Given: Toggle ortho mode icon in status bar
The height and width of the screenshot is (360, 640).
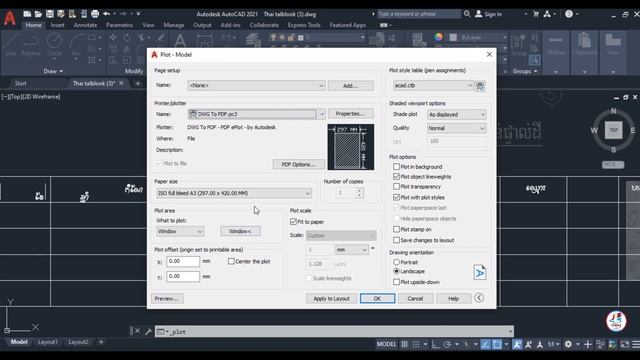Looking at the screenshot, I should coord(436,344).
